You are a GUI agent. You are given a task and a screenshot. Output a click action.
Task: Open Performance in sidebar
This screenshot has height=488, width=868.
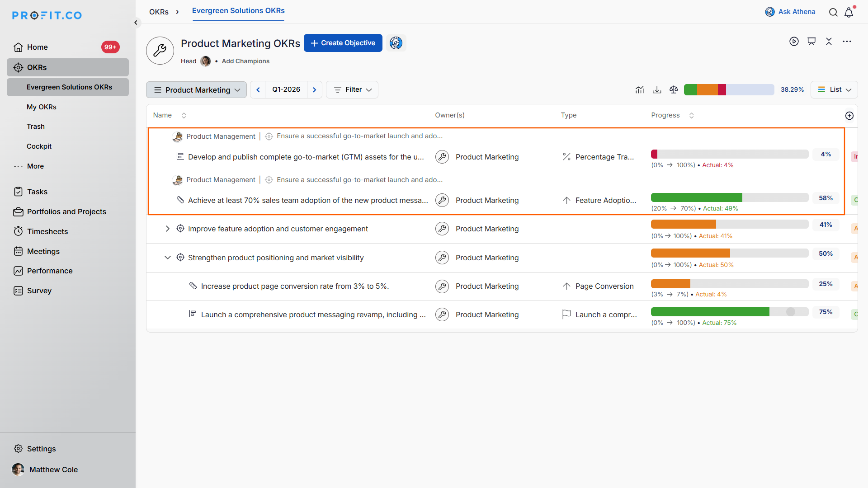tap(43, 271)
